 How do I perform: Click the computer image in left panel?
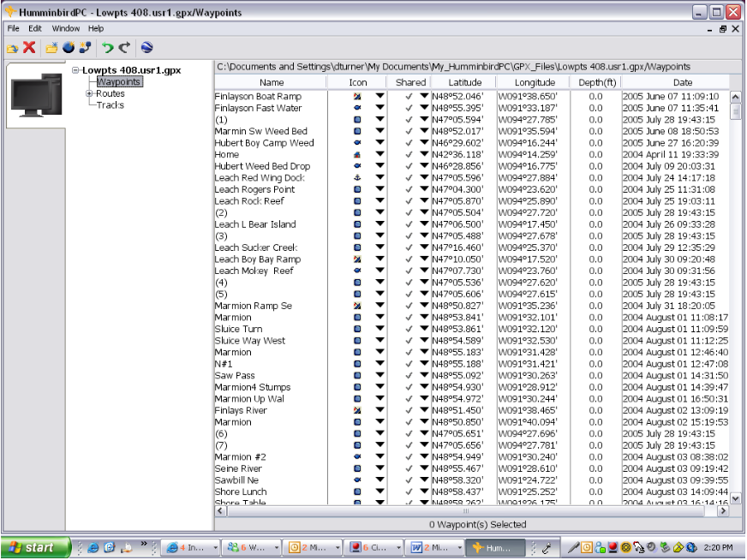coord(37,95)
